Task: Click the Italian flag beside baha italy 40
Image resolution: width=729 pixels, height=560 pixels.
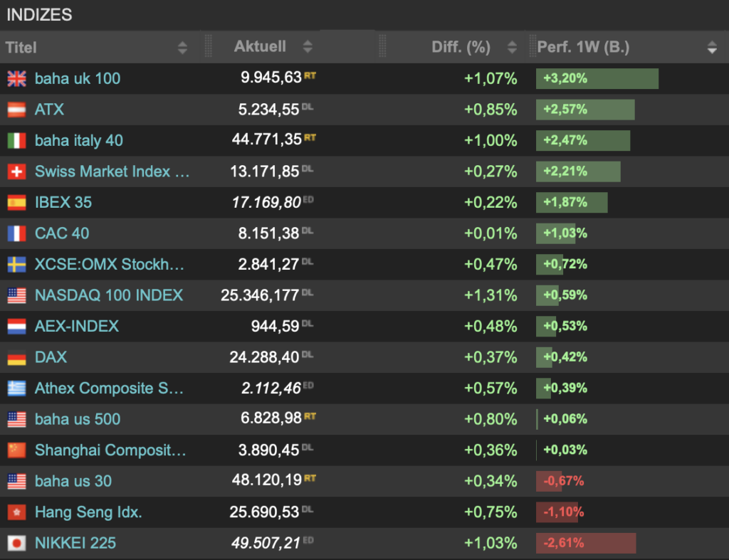Action: point(17,140)
